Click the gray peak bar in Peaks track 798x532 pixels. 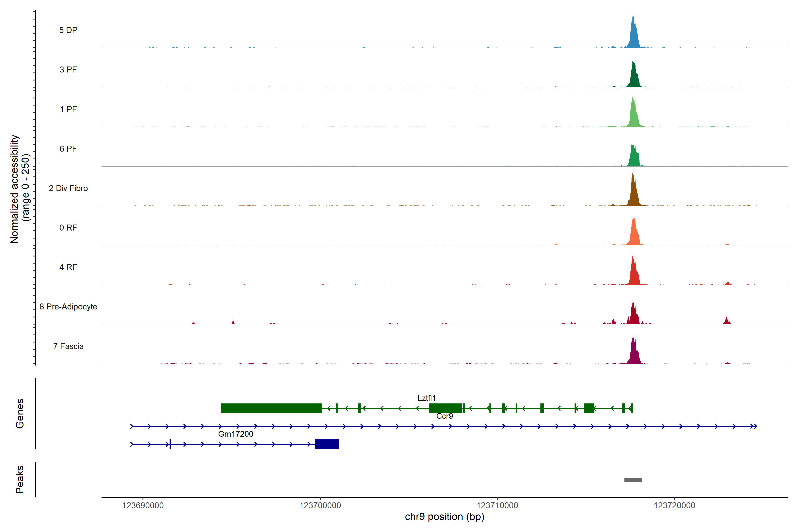(633, 480)
